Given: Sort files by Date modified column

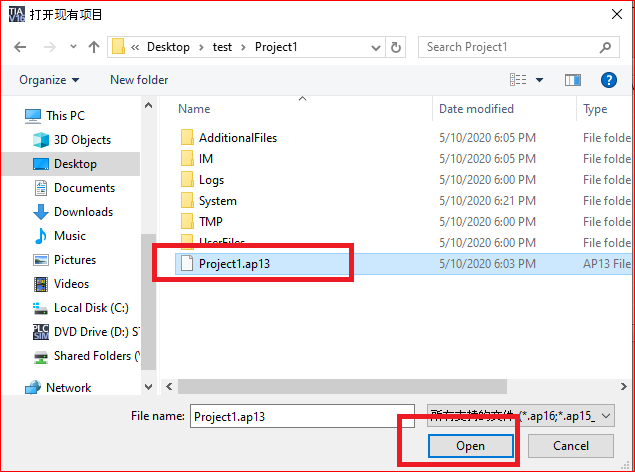Looking at the screenshot, I should click(476, 109).
